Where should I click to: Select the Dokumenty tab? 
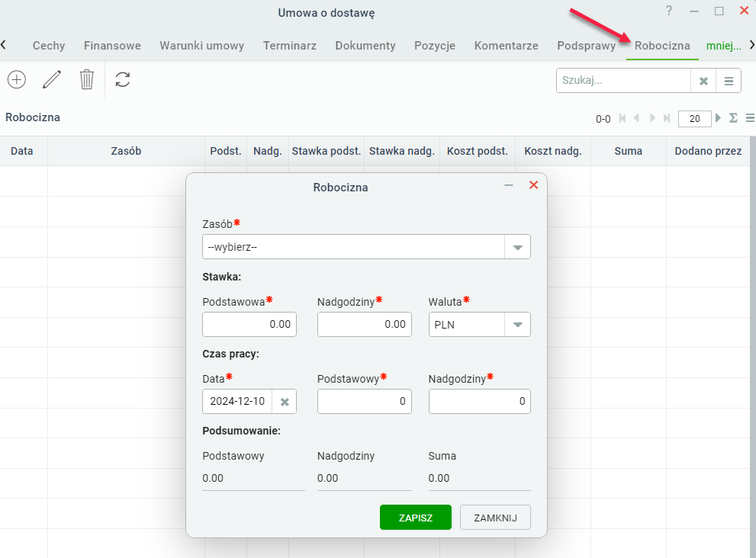point(365,46)
